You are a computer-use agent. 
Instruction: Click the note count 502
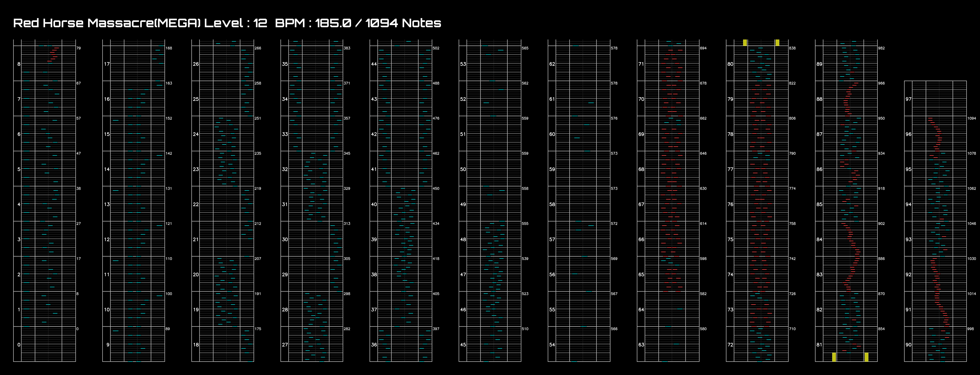coord(436,48)
